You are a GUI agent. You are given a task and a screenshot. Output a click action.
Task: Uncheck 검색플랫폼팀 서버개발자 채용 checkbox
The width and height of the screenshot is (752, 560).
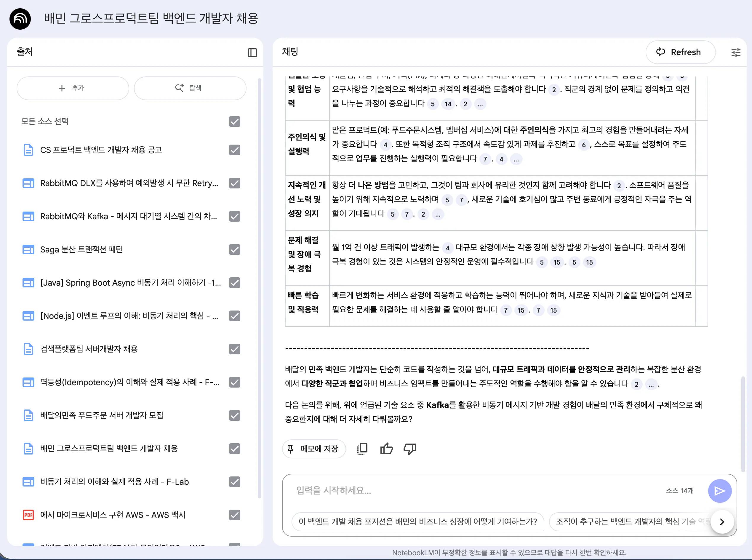(234, 349)
